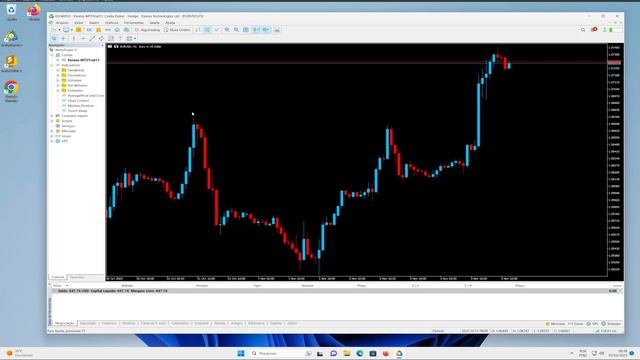Toggle one-click trading panel on chart corner
Image resolution: width=640 pixels, height=360 pixels.
click(110, 47)
